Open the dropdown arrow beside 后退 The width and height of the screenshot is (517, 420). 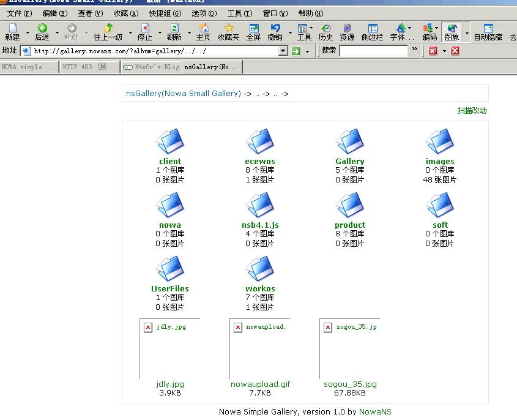click(x=58, y=32)
